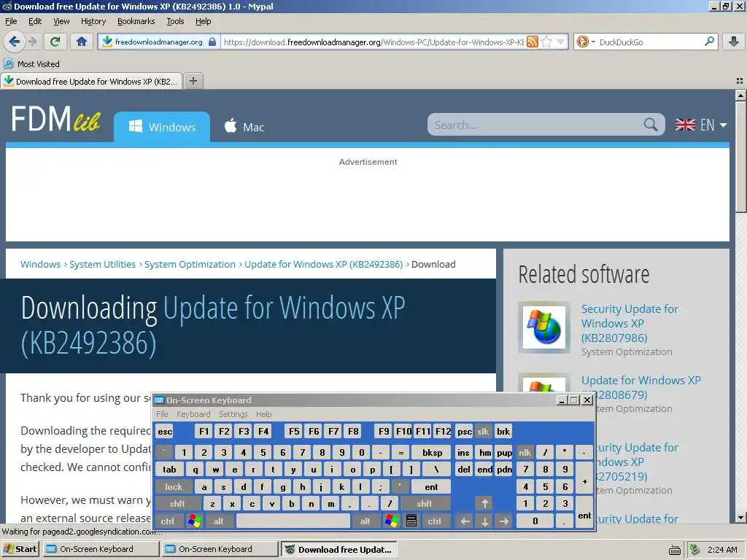The image size is (747, 560).
Task: Click the esc key on On-Screen Keyboard
Action: coord(165,432)
